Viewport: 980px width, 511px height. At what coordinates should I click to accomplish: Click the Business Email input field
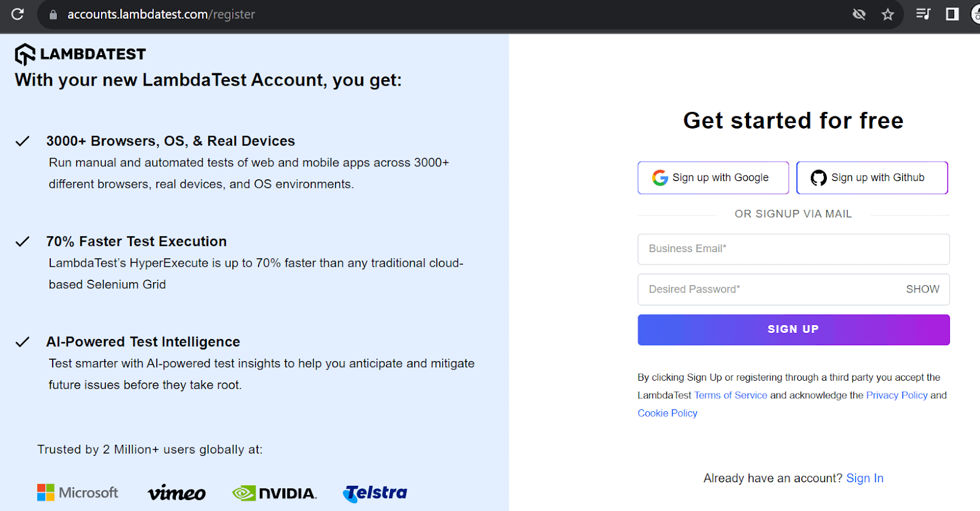[793, 249]
